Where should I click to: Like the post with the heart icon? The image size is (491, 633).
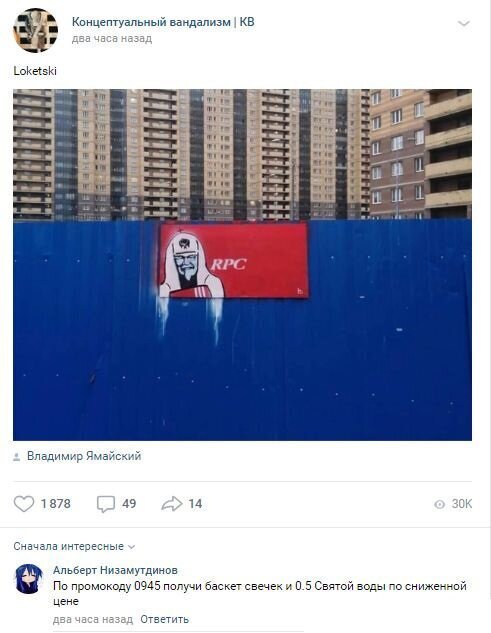tap(24, 504)
